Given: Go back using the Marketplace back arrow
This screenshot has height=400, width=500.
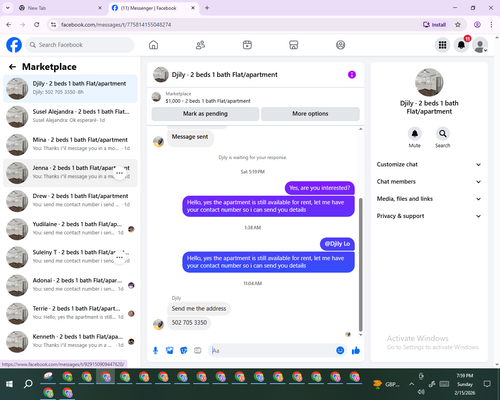Looking at the screenshot, I should [12, 67].
